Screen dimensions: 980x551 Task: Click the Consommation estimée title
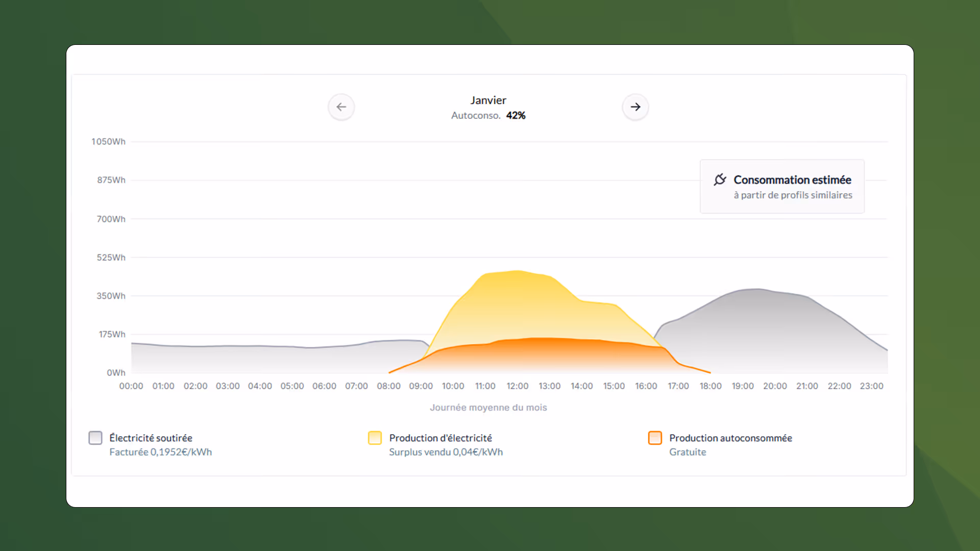click(x=792, y=180)
